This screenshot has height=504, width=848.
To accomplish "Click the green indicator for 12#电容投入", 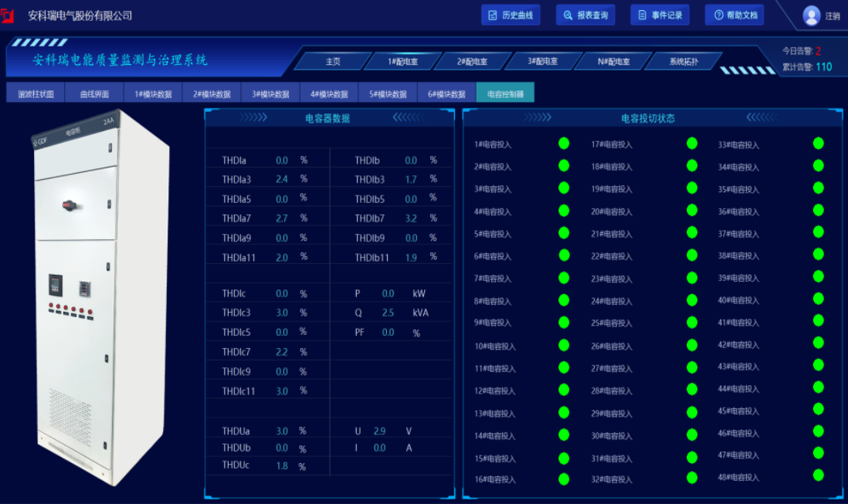I will point(564,390).
